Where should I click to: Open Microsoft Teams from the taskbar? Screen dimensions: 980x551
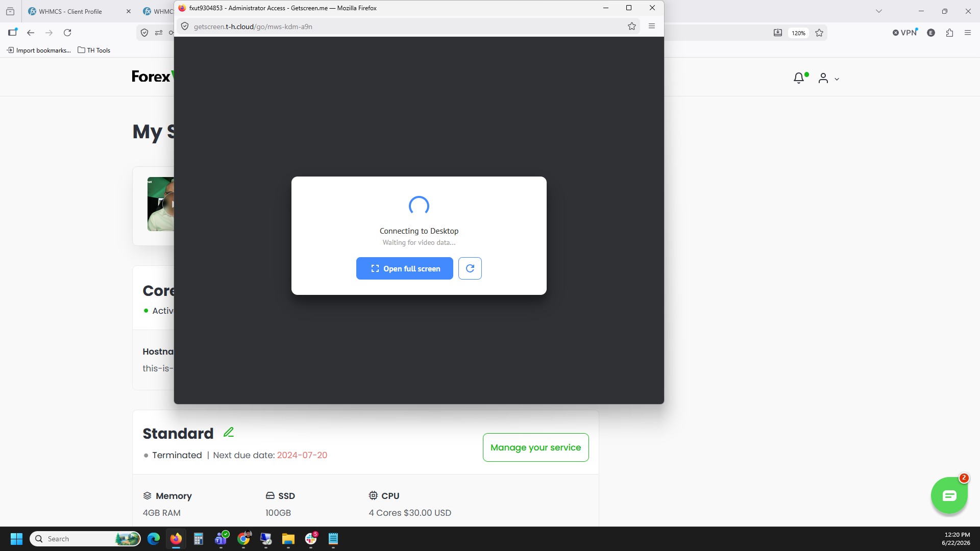[x=221, y=539]
